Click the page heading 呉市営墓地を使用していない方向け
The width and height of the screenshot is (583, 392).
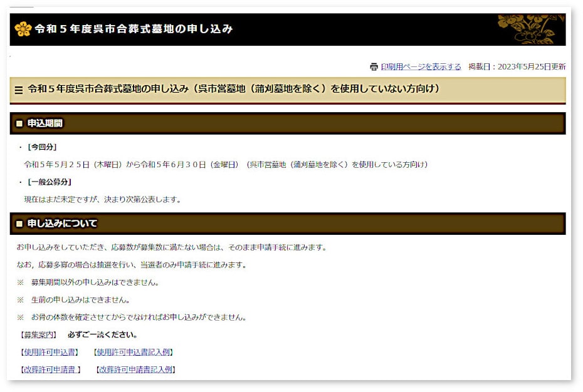pos(233,89)
